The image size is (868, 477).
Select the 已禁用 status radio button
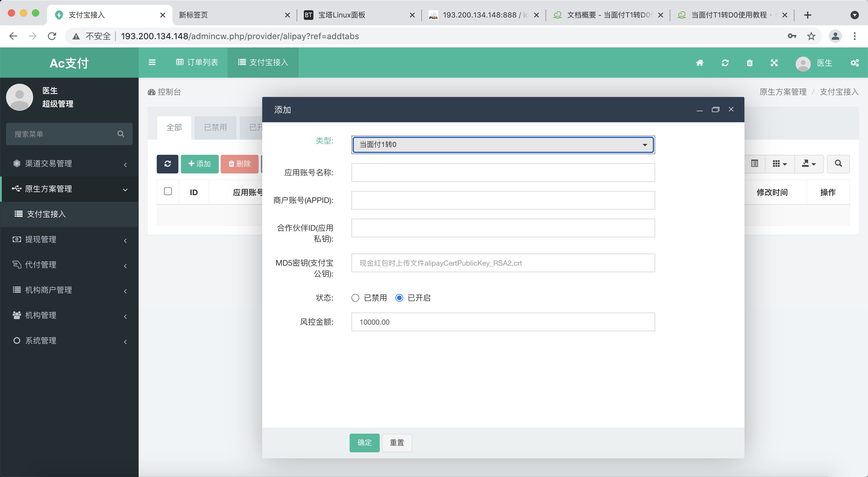point(355,298)
